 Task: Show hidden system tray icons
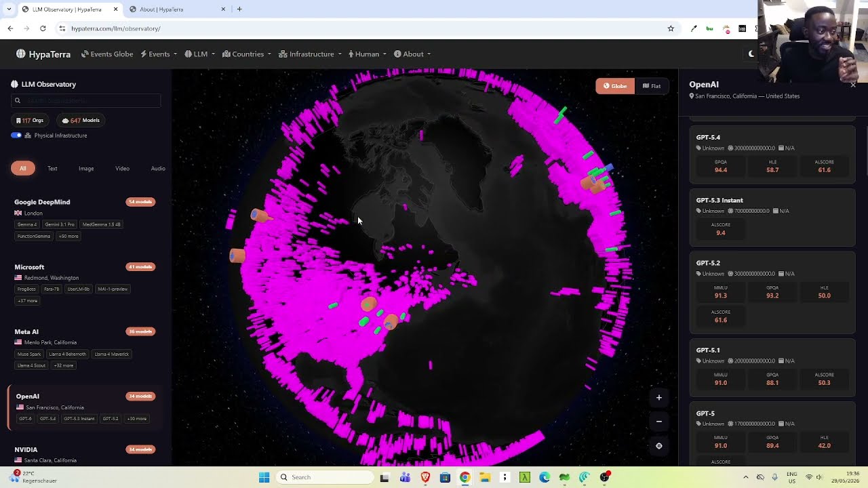[745, 477]
